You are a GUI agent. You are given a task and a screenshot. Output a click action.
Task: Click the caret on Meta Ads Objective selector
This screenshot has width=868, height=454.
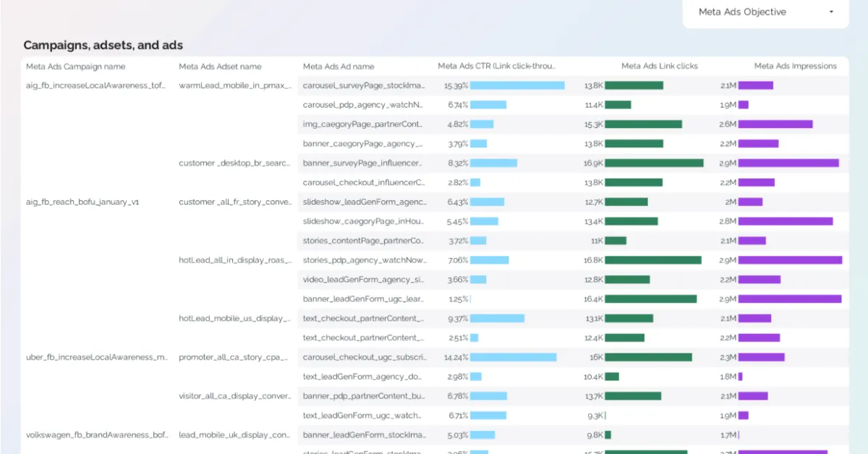coord(832,12)
